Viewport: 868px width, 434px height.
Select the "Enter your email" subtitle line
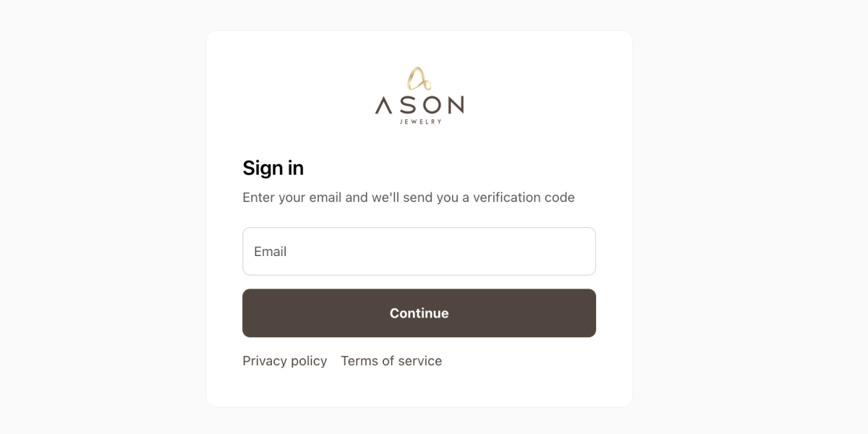(408, 197)
